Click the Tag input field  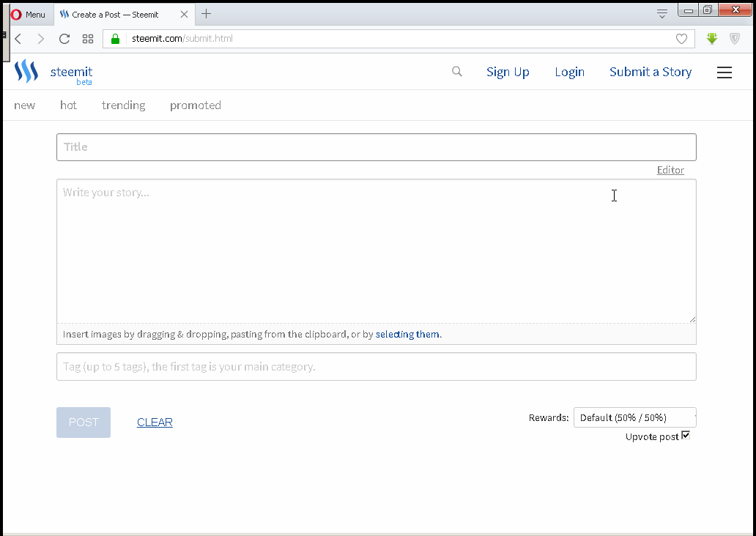[x=377, y=366]
